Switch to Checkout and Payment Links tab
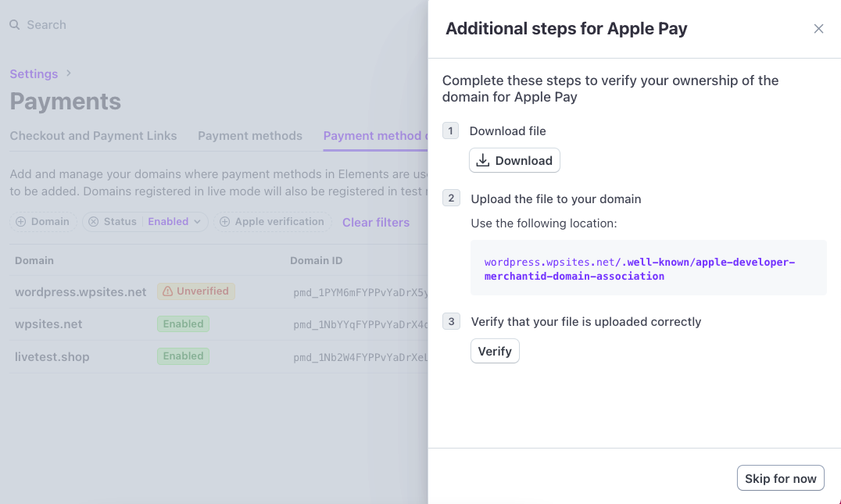This screenshot has height=504, width=841. coord(93,136)
